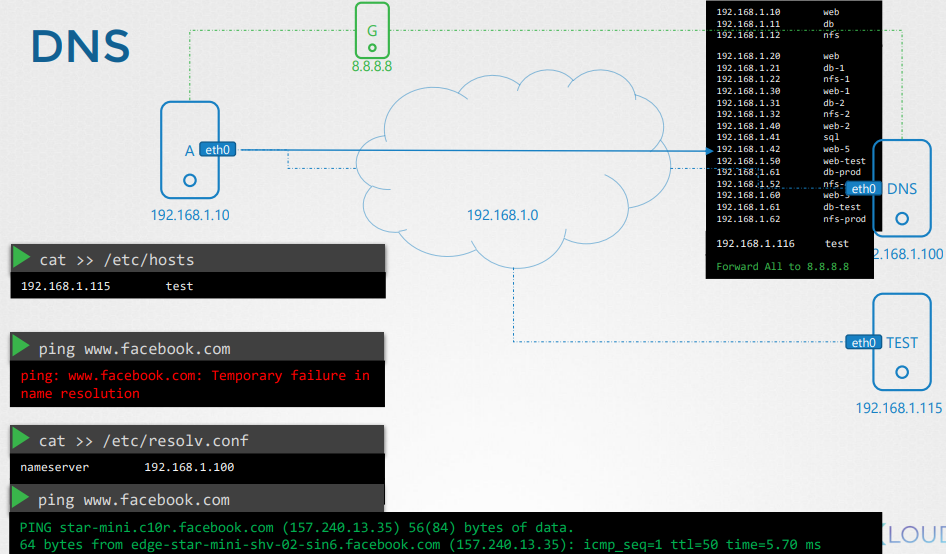Click DNS table row 192.168.1.116 test
Screen dimensions: 946x554
pos(783,244)
